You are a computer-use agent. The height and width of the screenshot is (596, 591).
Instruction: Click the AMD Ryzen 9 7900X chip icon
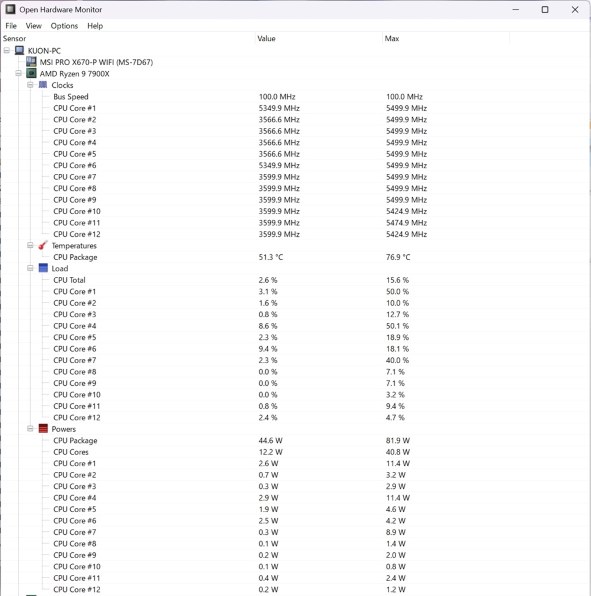[31, 73]
